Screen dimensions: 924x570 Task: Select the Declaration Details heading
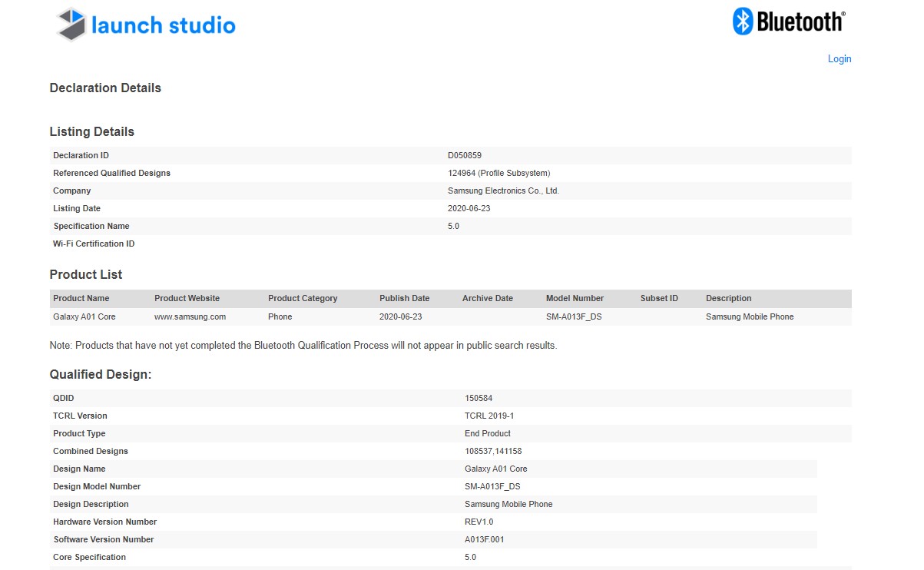point(105,88)
